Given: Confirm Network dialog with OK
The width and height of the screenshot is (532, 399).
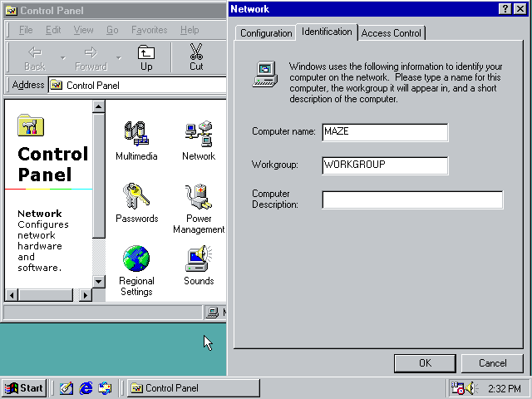Looking at the screenshot, I should 425,363.
